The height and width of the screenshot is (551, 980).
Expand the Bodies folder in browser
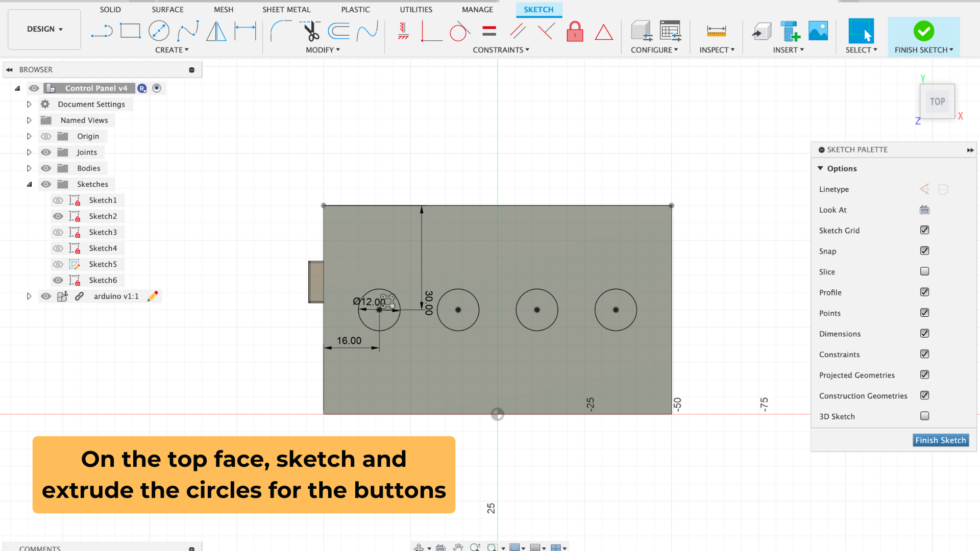tap(28, 167)
